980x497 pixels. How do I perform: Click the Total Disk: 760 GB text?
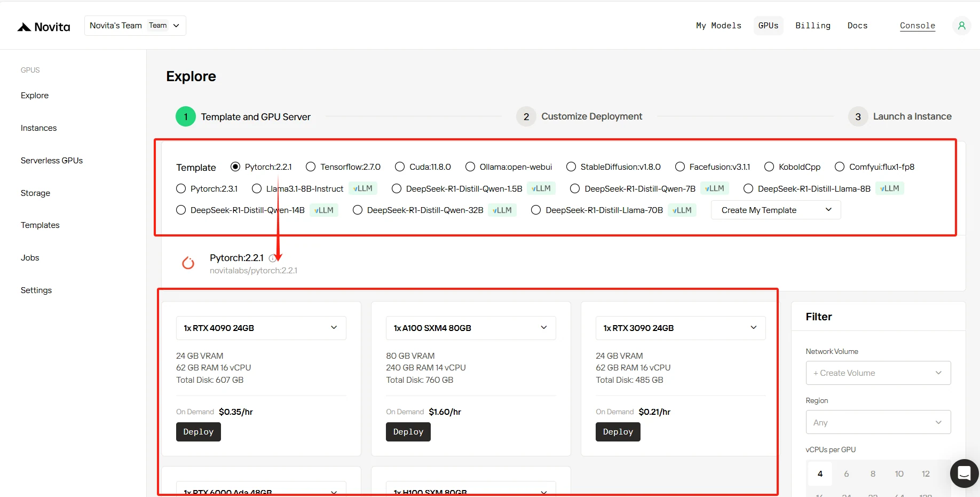[420, 380]
